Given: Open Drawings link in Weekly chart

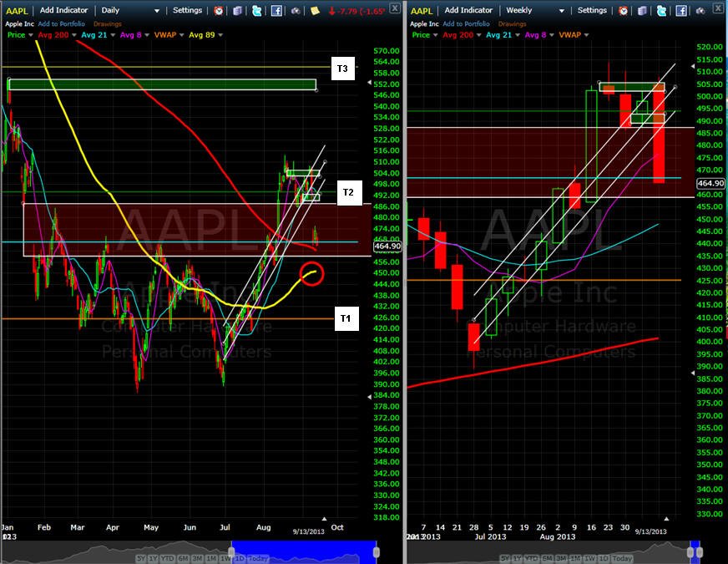Looking at the screenshot, I should pyautogui.click(x=512, y=23).
